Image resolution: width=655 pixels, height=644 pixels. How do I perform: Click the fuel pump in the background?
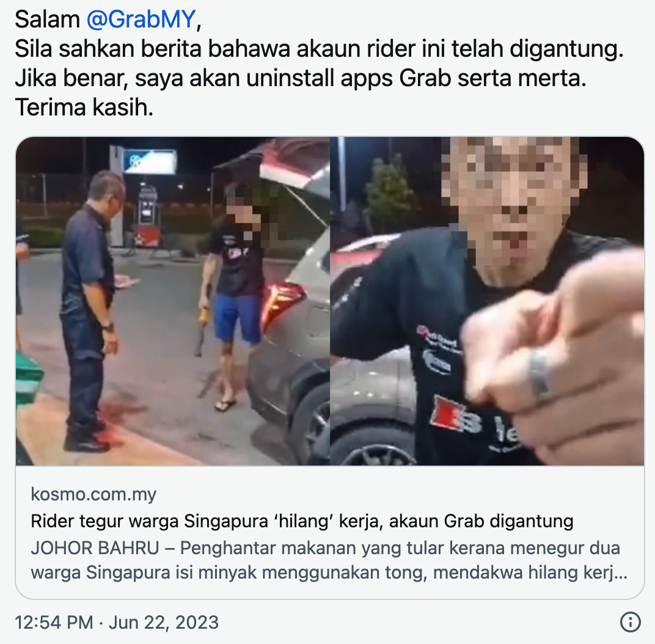point(147,217)
